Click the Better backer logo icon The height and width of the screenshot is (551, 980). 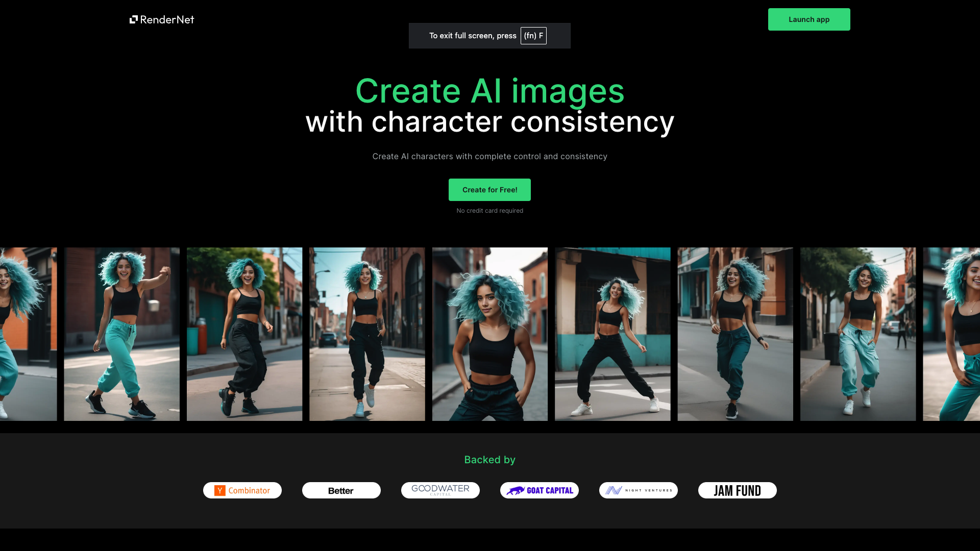click(341, 490)
